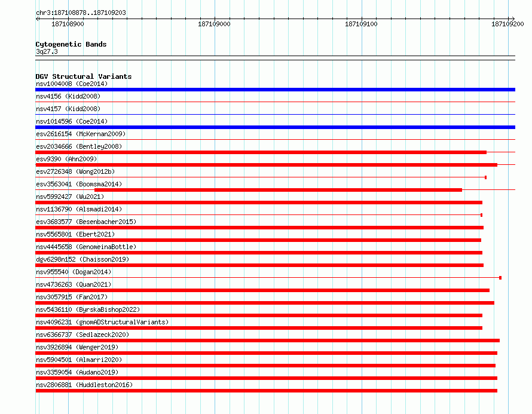Click the small red endpoint marker of nsv1136790
Viewport: 532px width, 414px height.
(481, 215)
